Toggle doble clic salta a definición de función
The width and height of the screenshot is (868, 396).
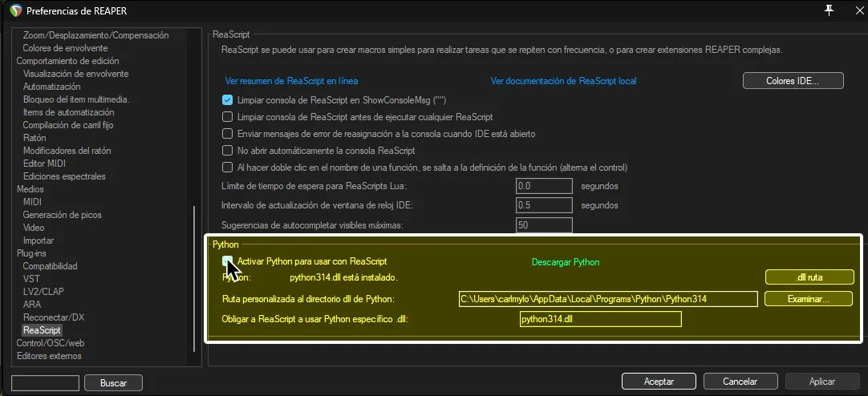227,167
